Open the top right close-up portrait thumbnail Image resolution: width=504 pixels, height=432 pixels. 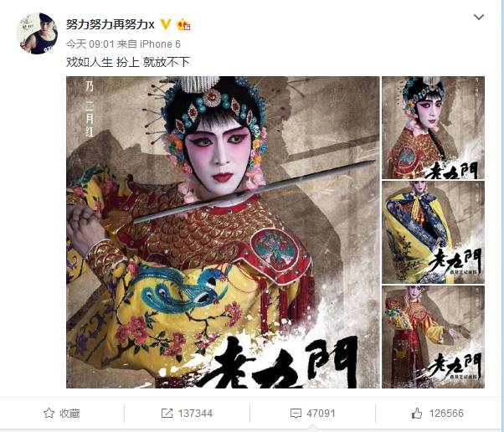(433, 127)
